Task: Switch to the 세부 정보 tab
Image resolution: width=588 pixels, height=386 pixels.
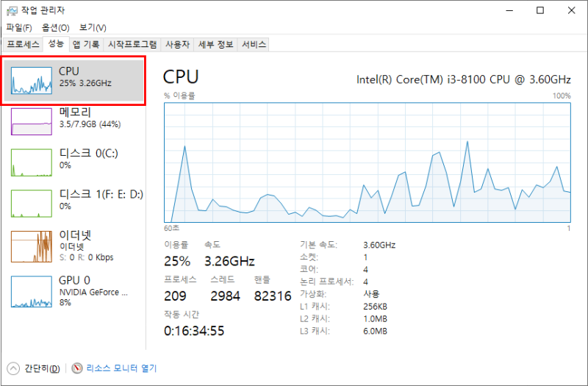Action: coord(215,44)
